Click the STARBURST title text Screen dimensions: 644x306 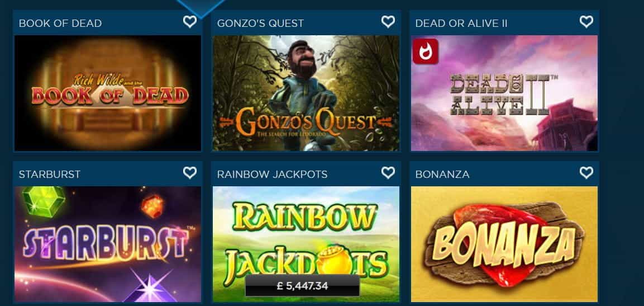click(50, 175)
